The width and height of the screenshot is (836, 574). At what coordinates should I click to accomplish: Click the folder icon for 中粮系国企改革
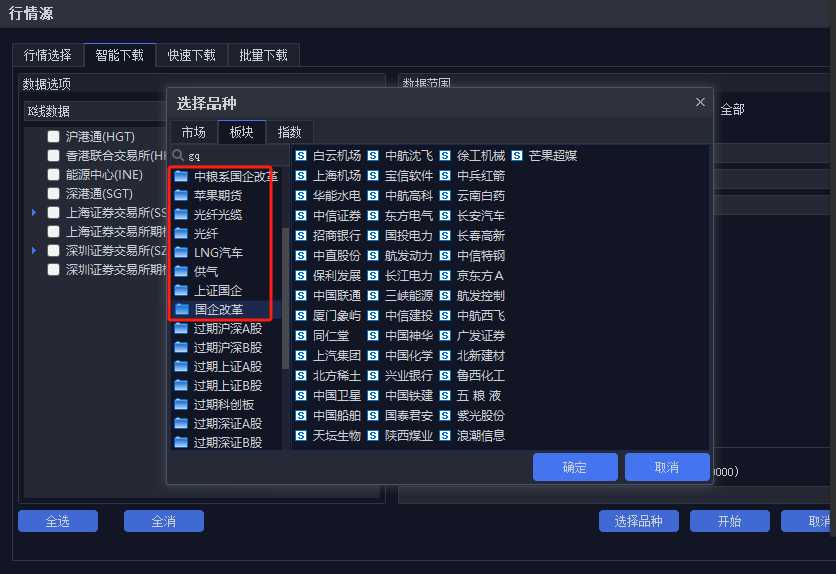tap(181, 176)
